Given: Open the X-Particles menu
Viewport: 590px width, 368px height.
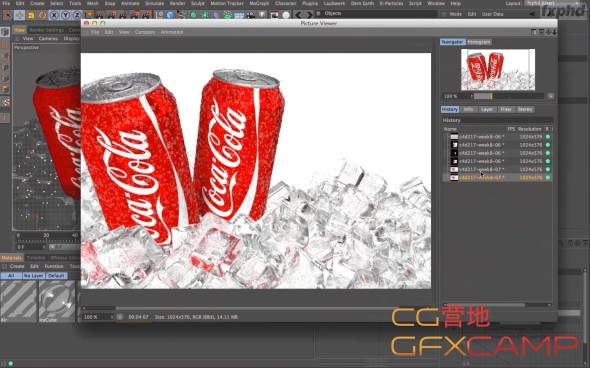Looking at the screenshot, I should click(x=391, y=3).
